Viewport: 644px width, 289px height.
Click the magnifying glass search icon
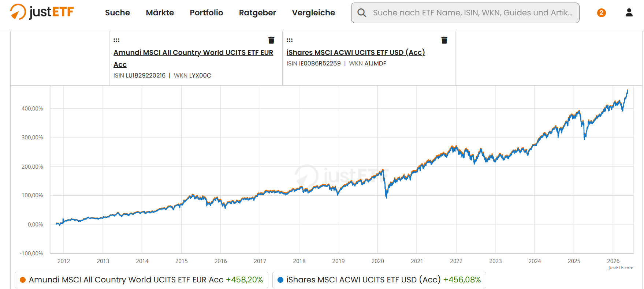tap(362, 13)
